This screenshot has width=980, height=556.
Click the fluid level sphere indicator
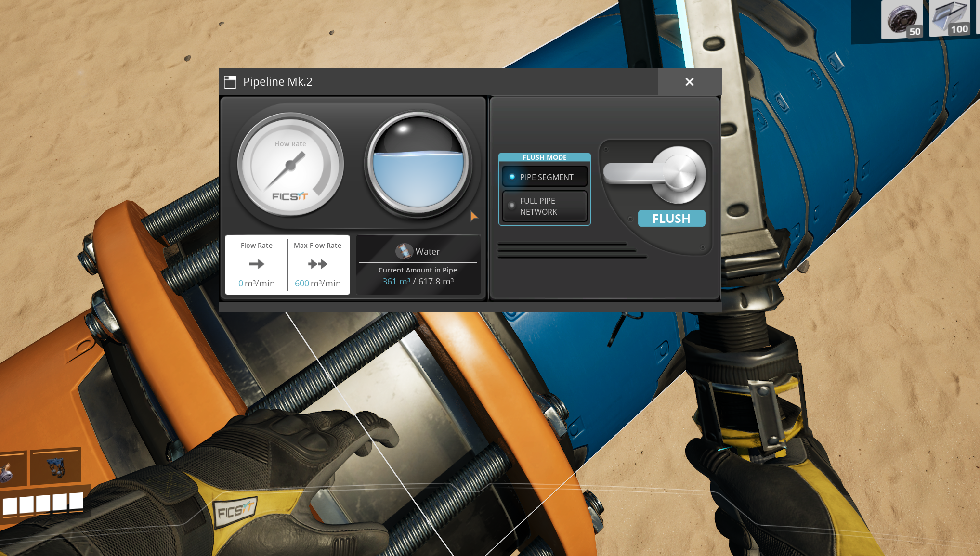pyautogui.click(x=418, y=163)
